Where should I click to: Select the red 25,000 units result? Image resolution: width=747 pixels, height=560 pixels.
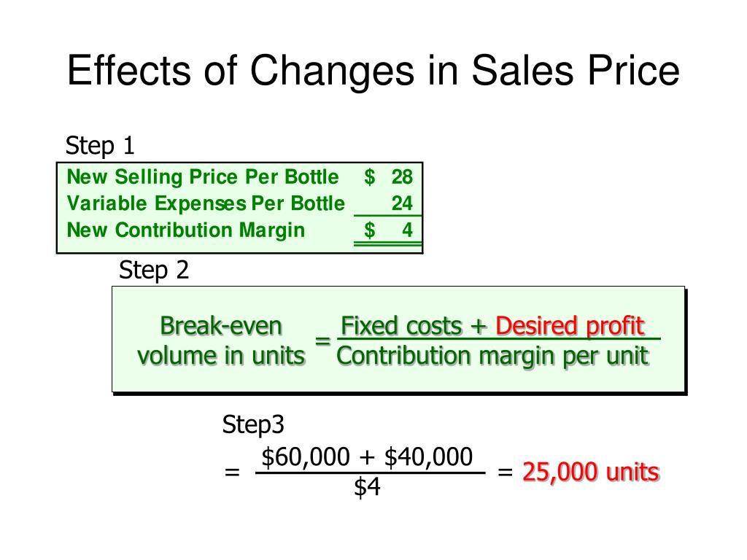[x=591, y=472]
